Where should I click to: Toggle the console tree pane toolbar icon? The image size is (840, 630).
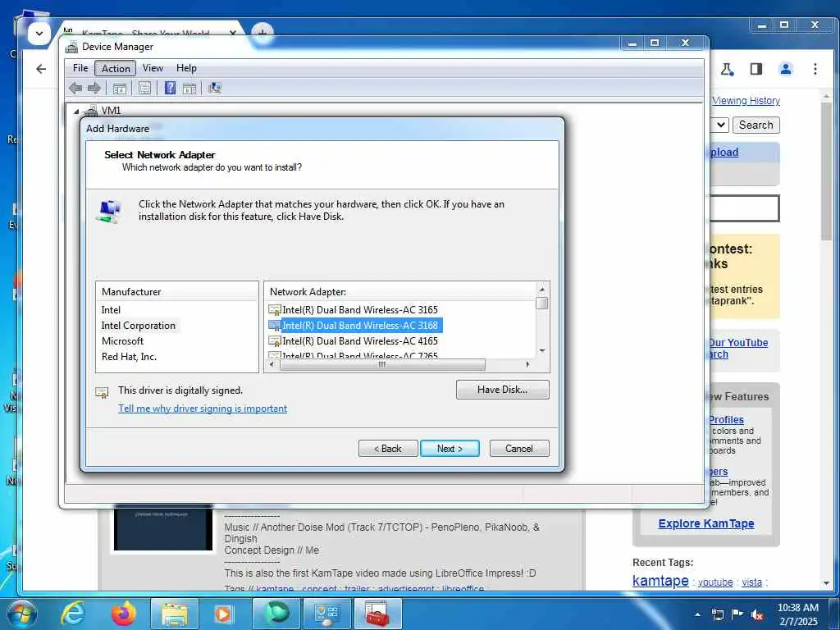(120, 89)
